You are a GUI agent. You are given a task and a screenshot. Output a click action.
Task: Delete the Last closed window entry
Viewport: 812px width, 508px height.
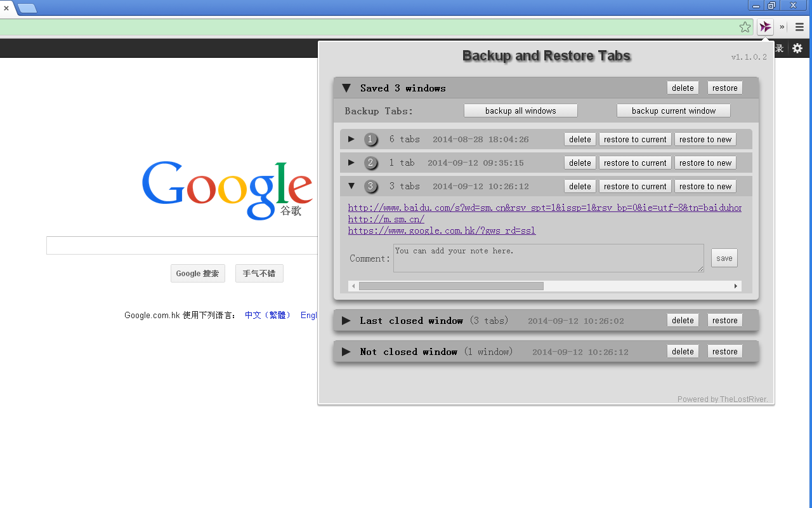click(x=683, y=320)
